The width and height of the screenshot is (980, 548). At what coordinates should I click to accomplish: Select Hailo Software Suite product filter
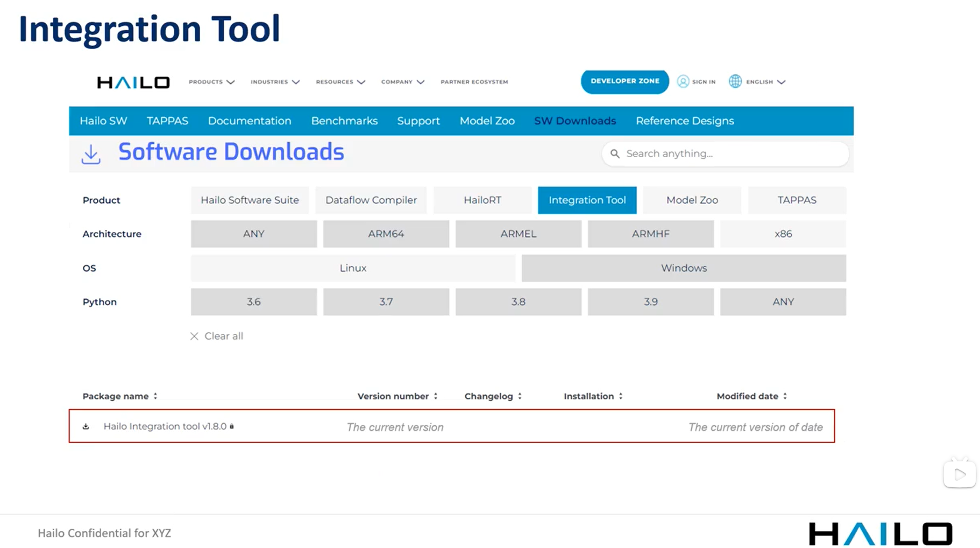point(250,200)
